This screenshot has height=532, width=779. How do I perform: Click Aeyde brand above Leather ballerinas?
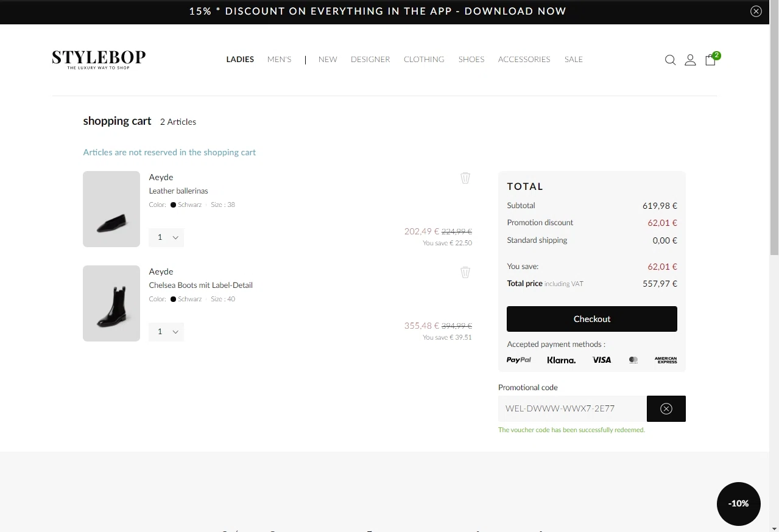[161, 177]
